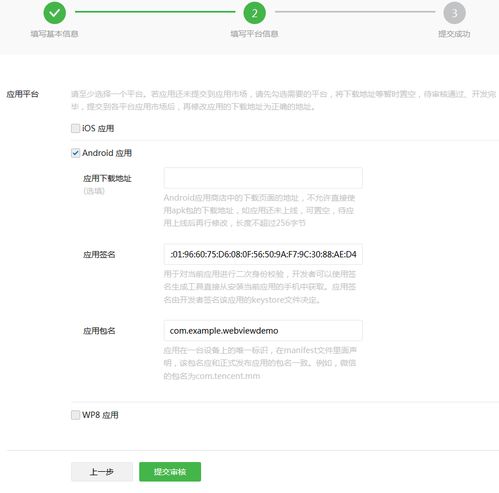499x493 pixels.
Task: Select the 填写平台信息 step label
Action: [254, 34]
